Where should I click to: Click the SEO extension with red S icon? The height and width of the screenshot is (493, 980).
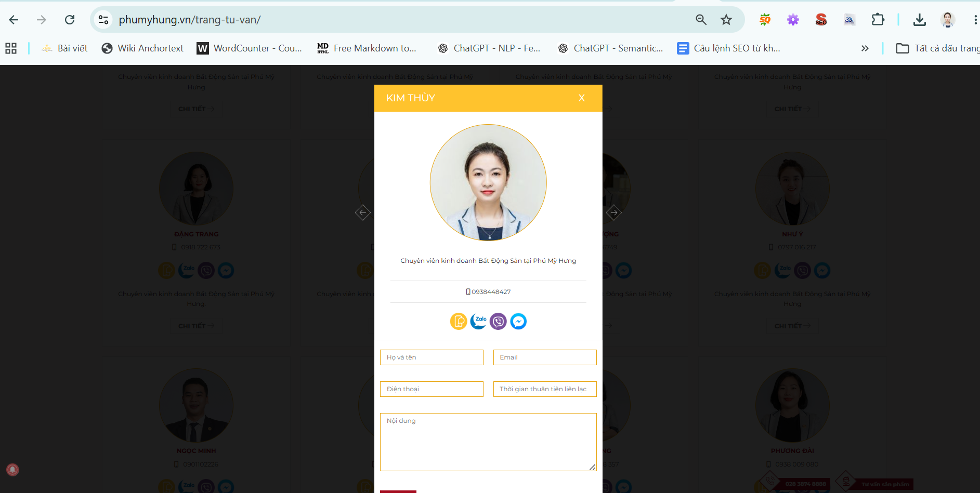click(x=821, y=20)
